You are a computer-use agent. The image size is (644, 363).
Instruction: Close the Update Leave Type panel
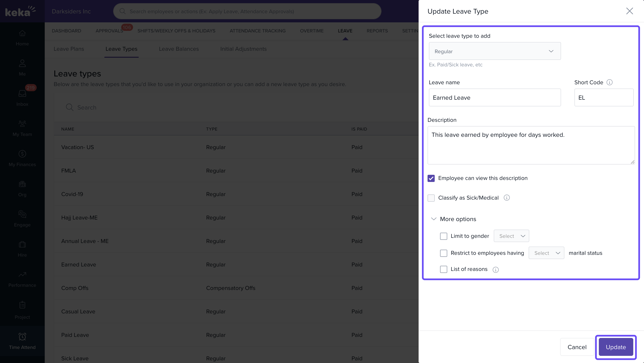(629, 11)
